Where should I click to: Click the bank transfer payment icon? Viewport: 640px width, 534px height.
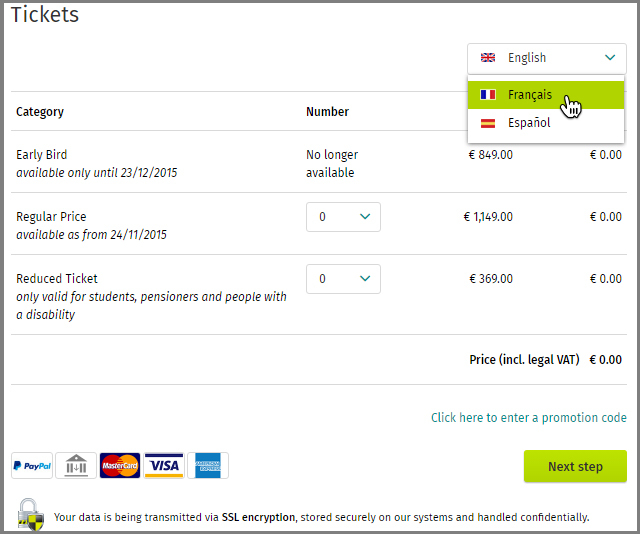point(76,466)
